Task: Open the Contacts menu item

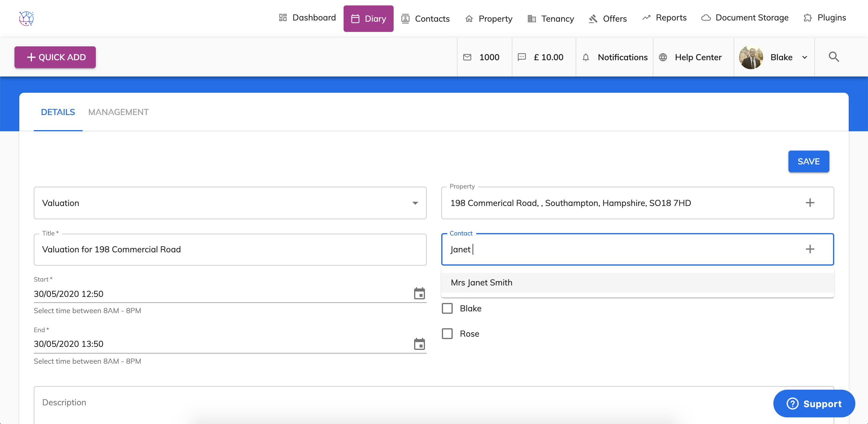Action: tap(426, 19)
